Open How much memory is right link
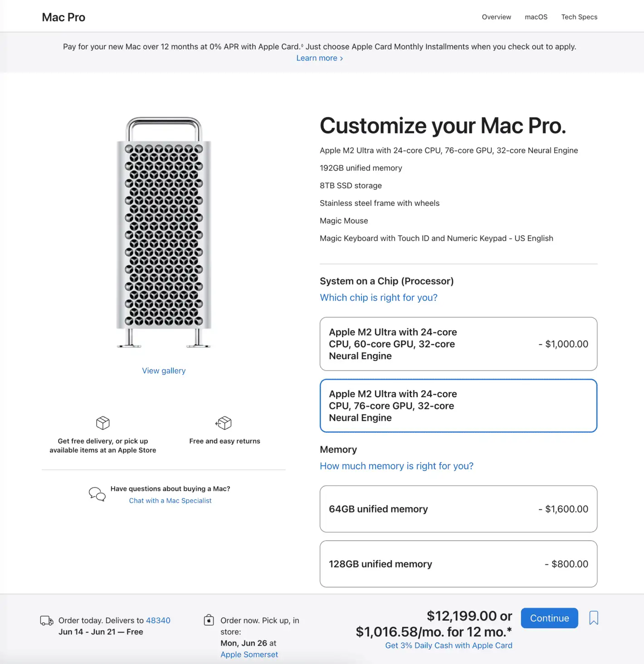 point(396,466)
